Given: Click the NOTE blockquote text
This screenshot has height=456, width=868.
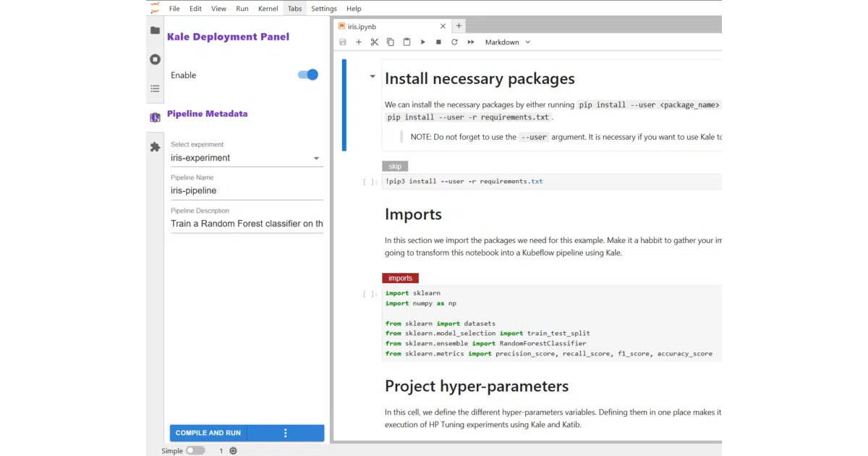Looking at the screenshot, I should [x=566, y=137].
